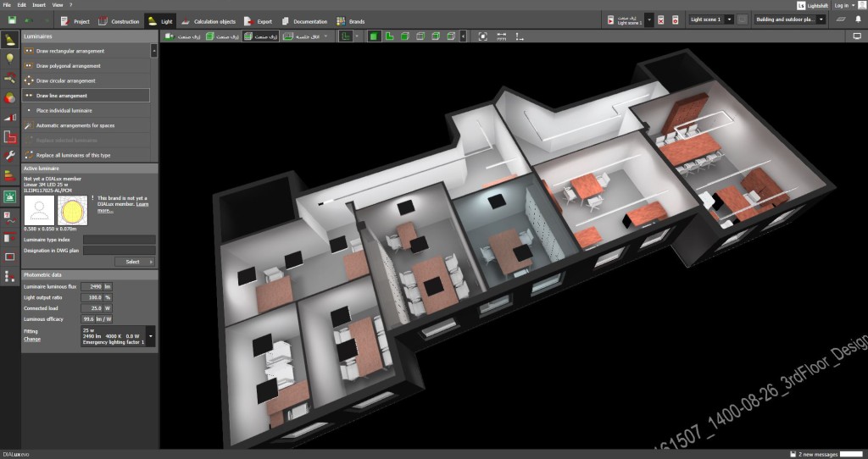Open the Insert menu
The width and height of the screenshot is (868, 459).
point(39,5)
